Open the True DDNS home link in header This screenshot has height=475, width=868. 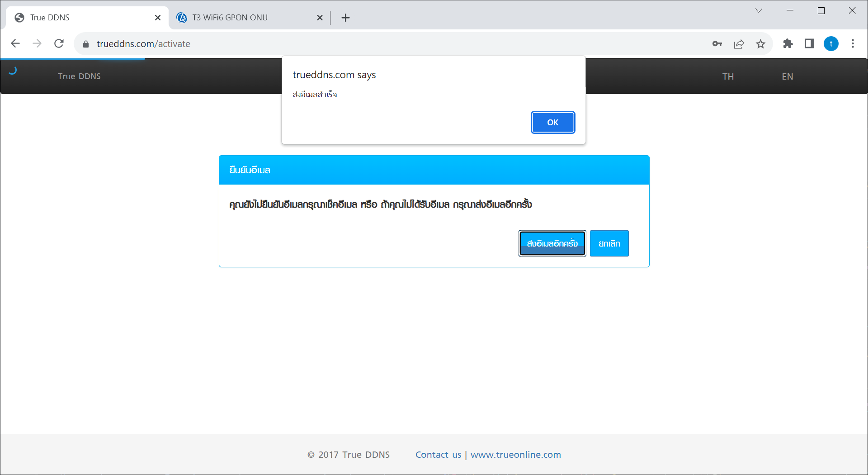79,76
